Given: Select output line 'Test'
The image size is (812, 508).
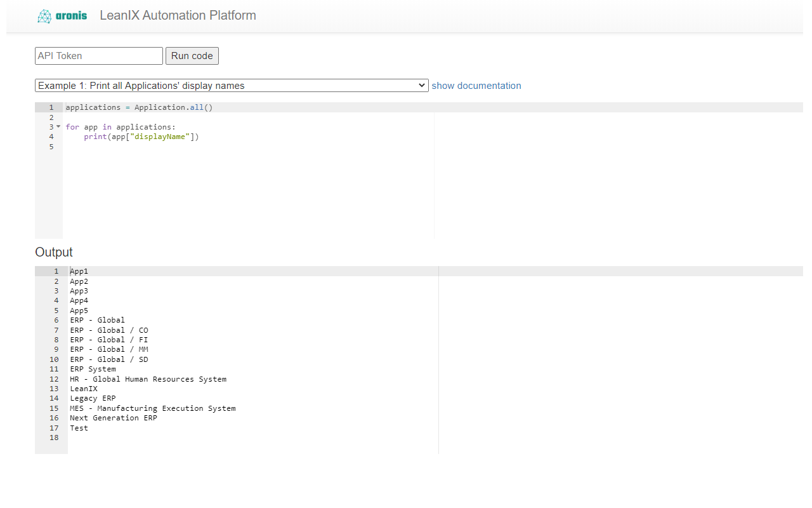Looking at the screenshot, I should tap(79, 428).
